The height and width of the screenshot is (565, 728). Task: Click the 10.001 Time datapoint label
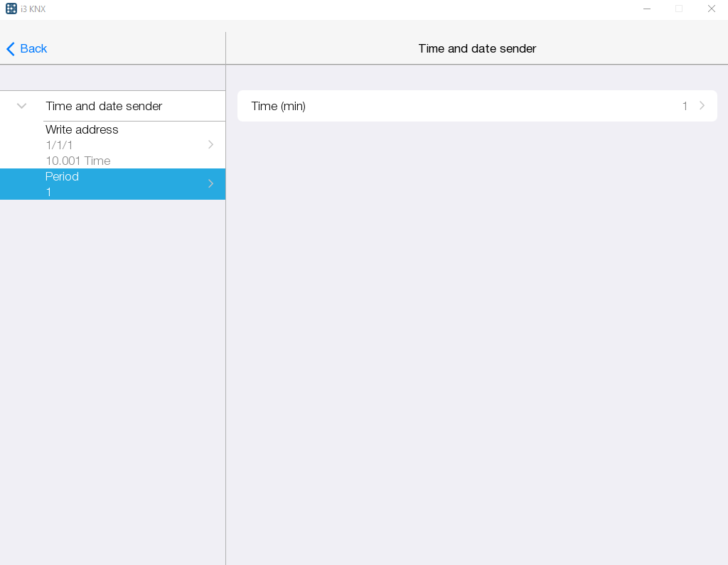click(77, 161)
